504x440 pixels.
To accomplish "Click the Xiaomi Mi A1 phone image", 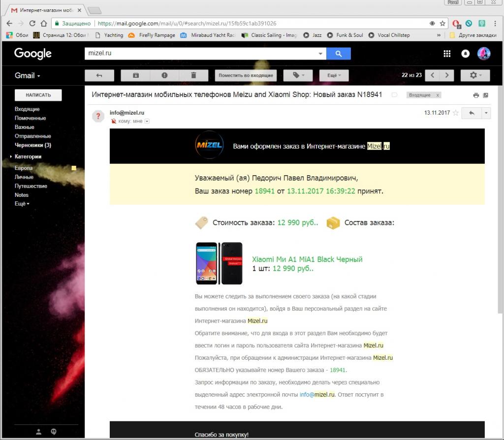I will click(x=219, y=263).
